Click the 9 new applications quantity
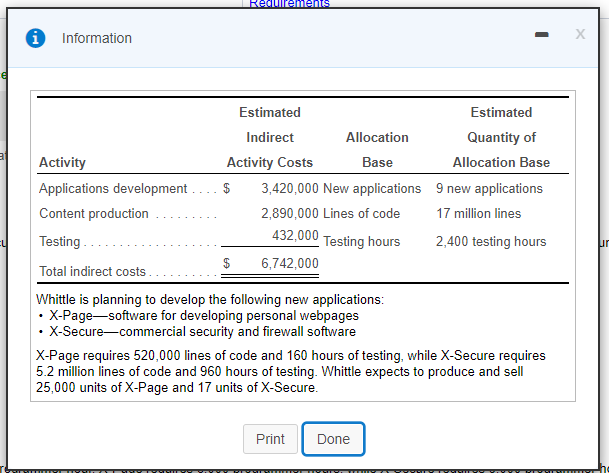 [x=489, y=188]
